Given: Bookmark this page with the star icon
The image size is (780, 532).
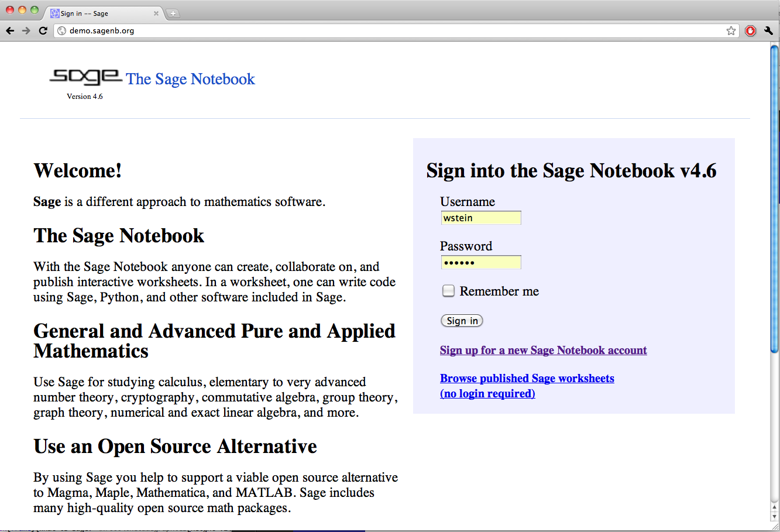Looking at the screenshot, I should [x=731, y=30].
